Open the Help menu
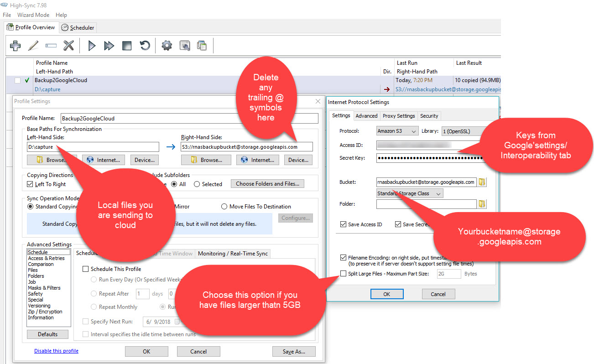Image resolution: width=594 pixels, height=364 pixels. click(61, 15)
